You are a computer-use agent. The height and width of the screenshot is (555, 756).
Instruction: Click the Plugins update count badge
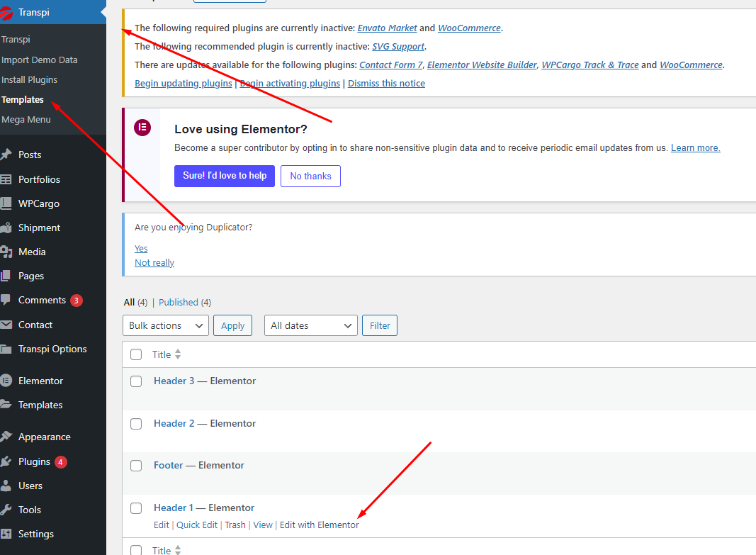click(60, 462)
